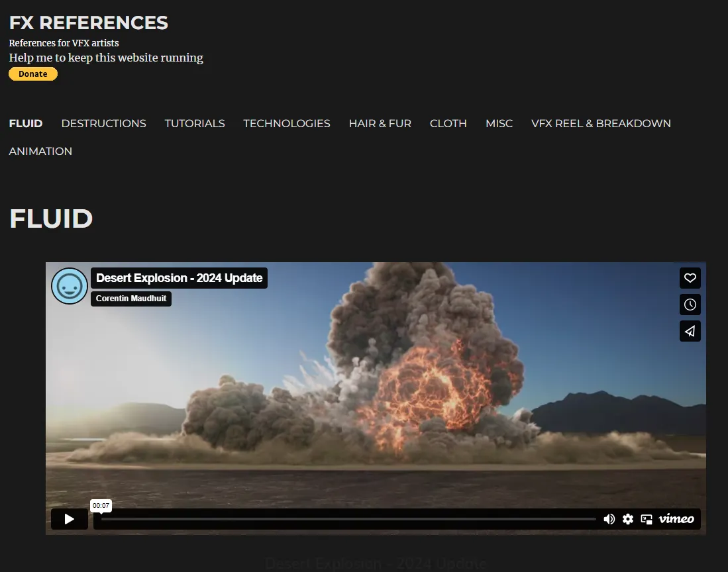728x572 pixels.
Task: Add video to Watch Later
Action: point(690,305)
